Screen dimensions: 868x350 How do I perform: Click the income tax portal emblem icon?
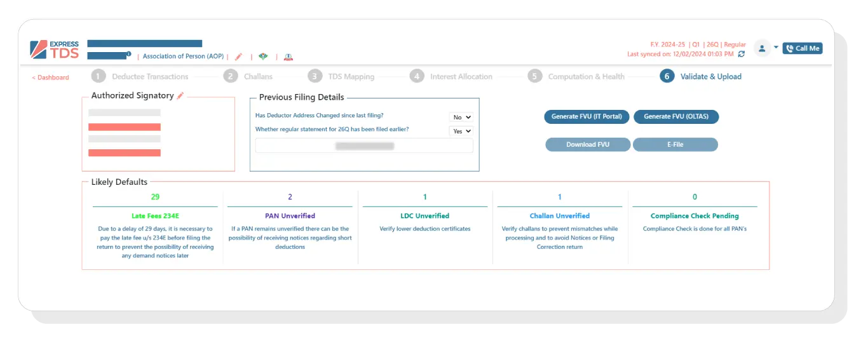[x=288, y=57]
